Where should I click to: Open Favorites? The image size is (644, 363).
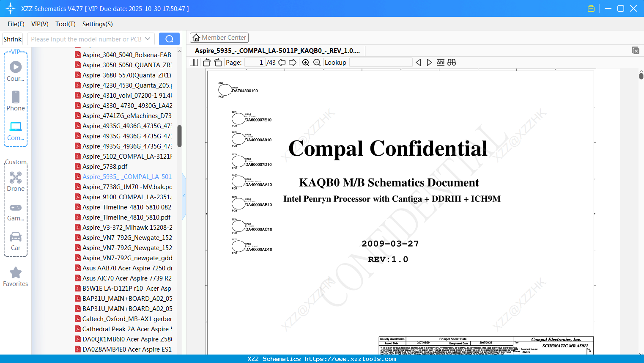click(16, 277)
